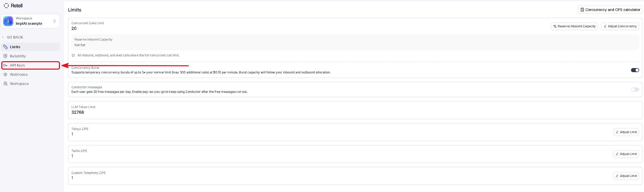The height and width of the screenshot is (192, 644).
Task: Open the Concurrency and CPS calculator
Action: tap(610, 10)
